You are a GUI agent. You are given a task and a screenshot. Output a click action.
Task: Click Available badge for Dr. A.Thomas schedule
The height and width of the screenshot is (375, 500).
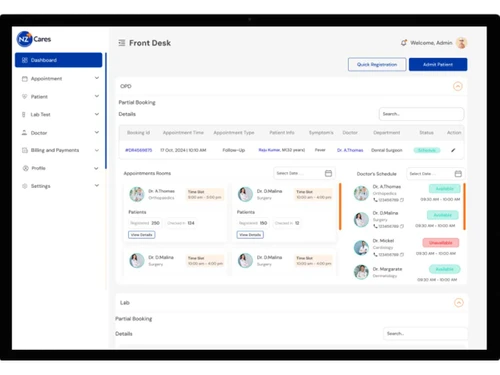tap(445, 189)
